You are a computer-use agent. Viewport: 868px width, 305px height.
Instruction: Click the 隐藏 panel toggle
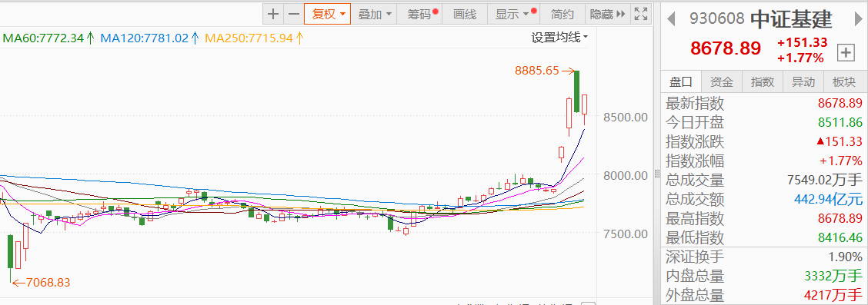[x=607, y=15]
